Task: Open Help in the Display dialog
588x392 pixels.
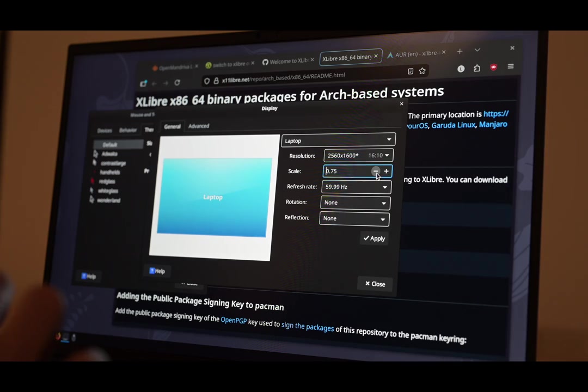Action: [x=157, y=271]
